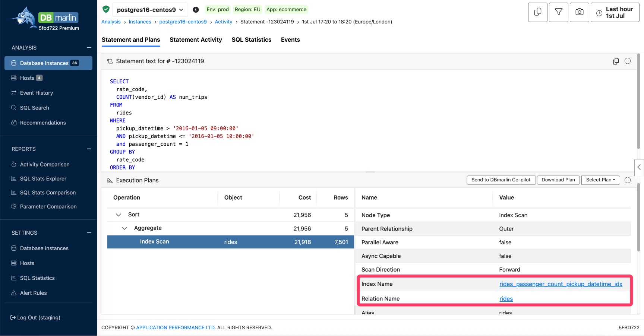Collapse the Execution Plans panel
644x336 pixels.
pyautogui.click(x=628, y=180)
